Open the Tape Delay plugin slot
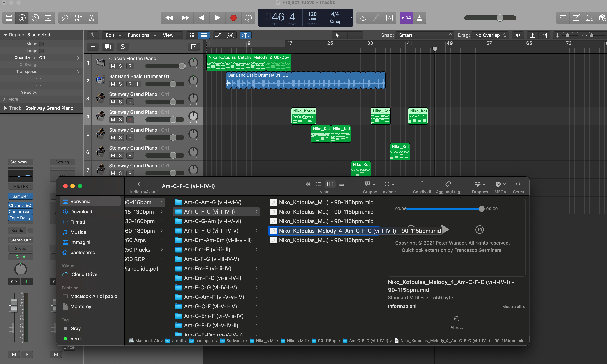 [20, 218]
